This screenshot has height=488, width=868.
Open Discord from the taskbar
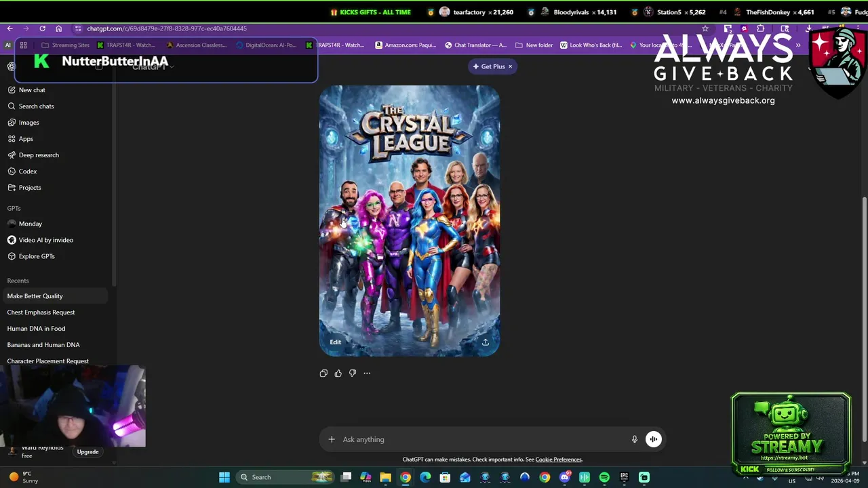coord(565,477)
